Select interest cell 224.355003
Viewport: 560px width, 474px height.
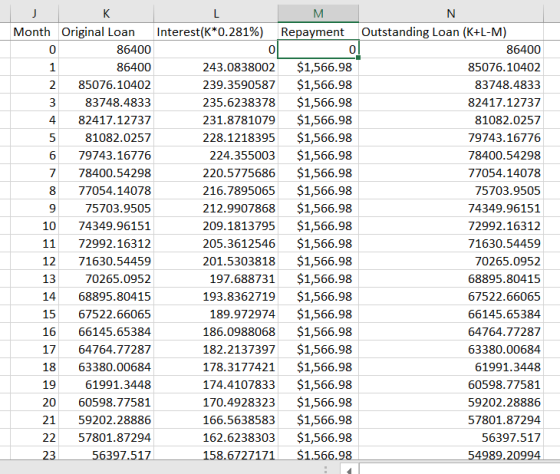[x=216, y=155]
